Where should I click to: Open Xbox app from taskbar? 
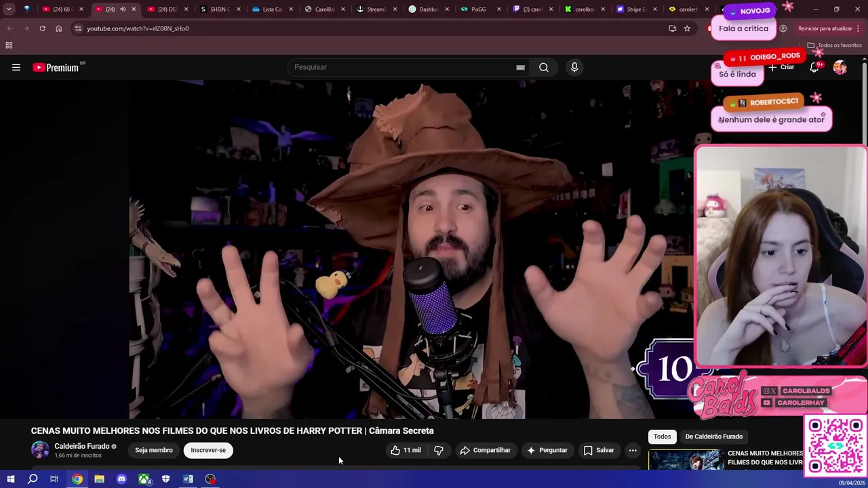tap(144, 479)
